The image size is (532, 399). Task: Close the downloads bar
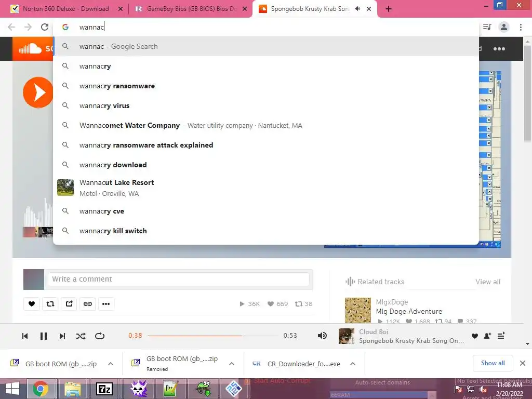(523, 363)
